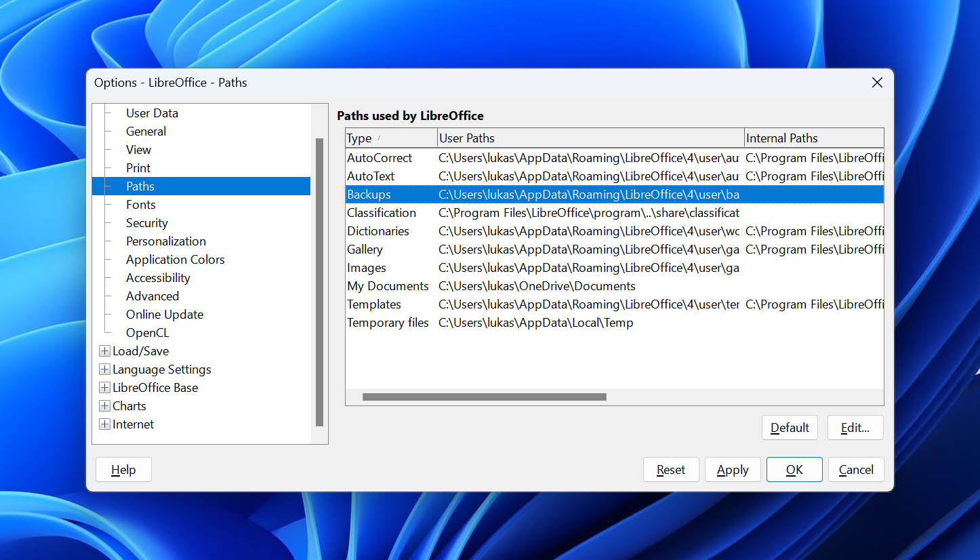The height and width of the screenshot is (560, 980).
Task: Click the Edit... button
Action: tap(855, 428)
